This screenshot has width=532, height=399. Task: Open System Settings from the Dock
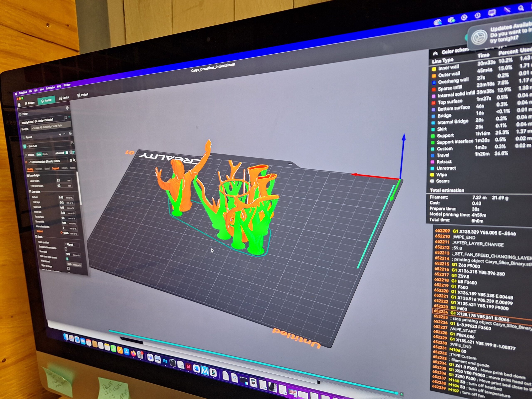140,355
